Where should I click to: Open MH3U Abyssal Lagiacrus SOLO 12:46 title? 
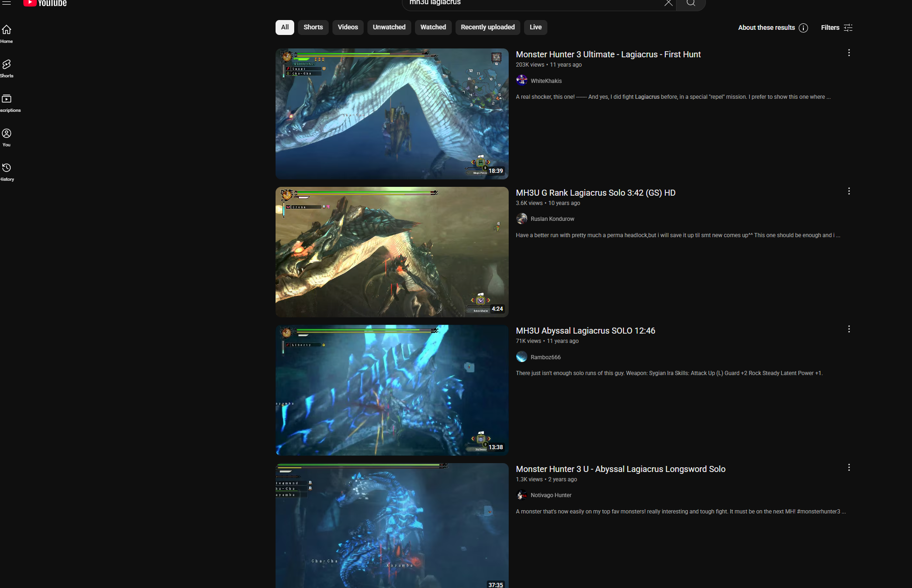[585, 331]
